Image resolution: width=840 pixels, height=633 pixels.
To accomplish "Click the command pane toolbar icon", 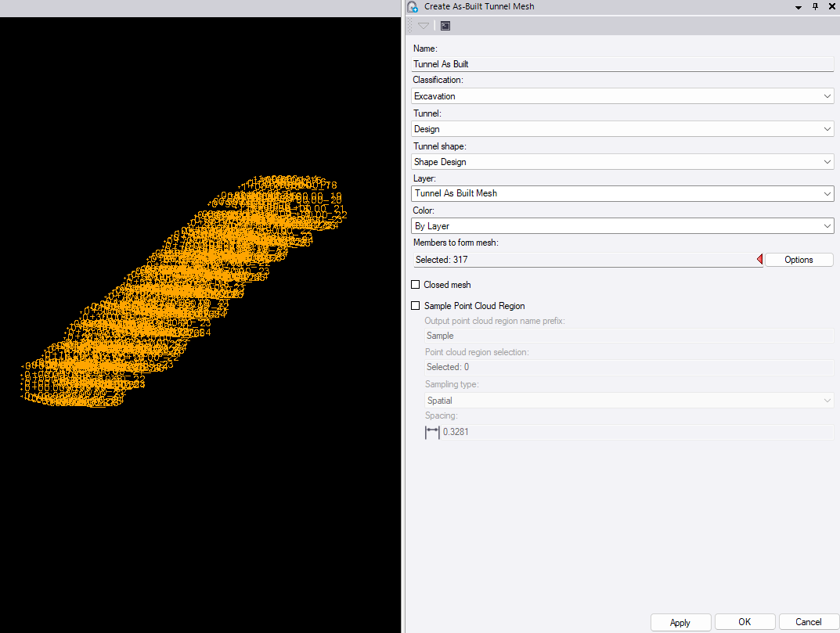I will [x=445, y=26].
